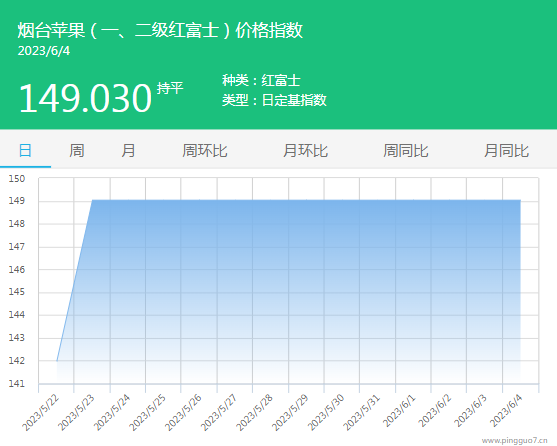Click the 2023/5/25 x-axis date label

[x=147, y=412]
